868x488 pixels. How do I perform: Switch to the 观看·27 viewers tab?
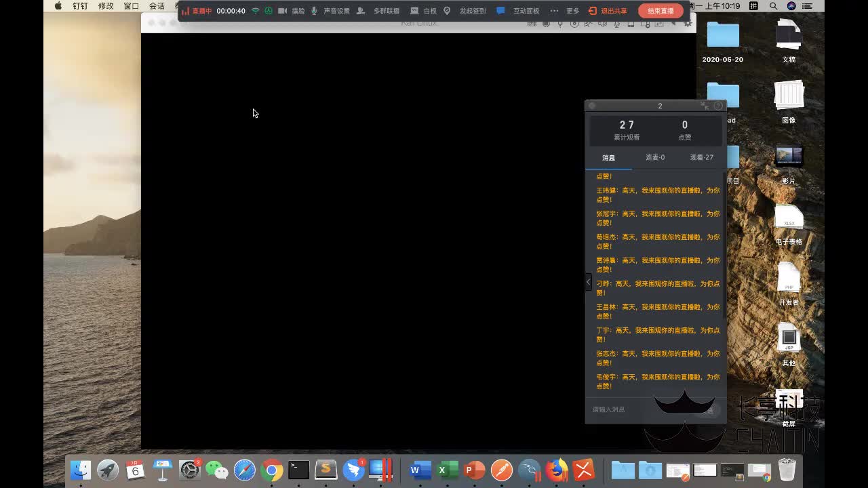[x=702, y=157]
